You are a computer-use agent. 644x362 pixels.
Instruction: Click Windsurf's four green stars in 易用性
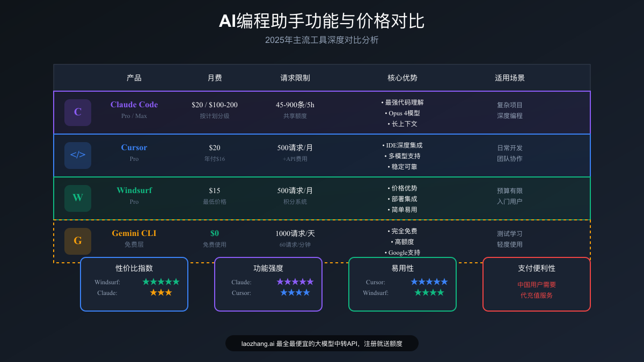[429, 292]
